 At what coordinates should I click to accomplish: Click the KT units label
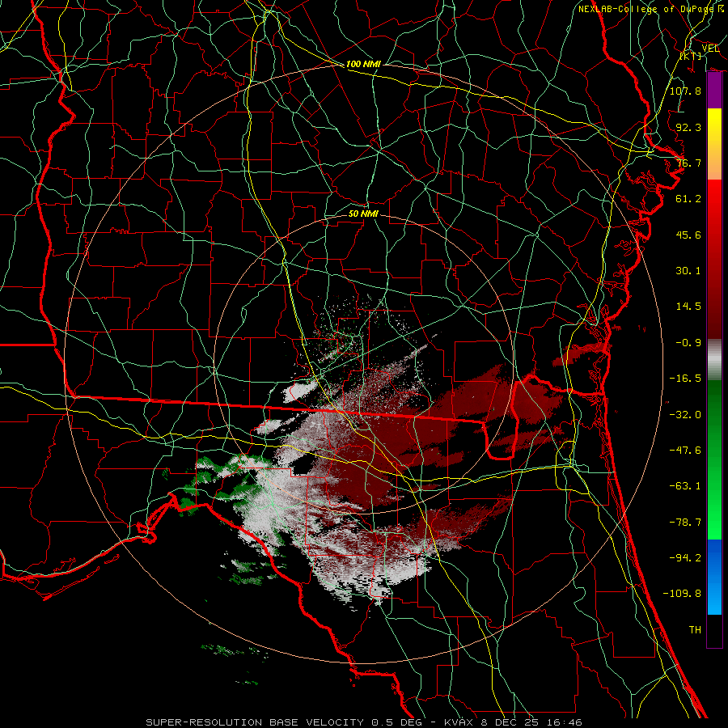[691, 56]
